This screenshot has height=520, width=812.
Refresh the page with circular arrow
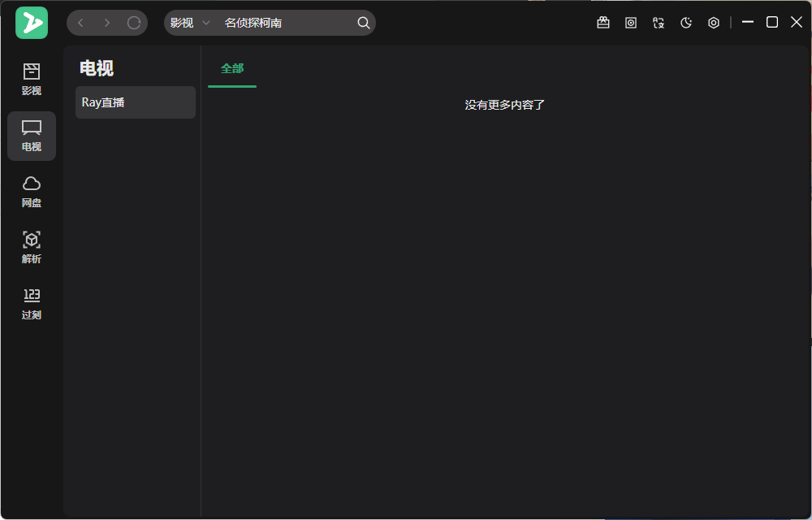[x=134, y=23]
